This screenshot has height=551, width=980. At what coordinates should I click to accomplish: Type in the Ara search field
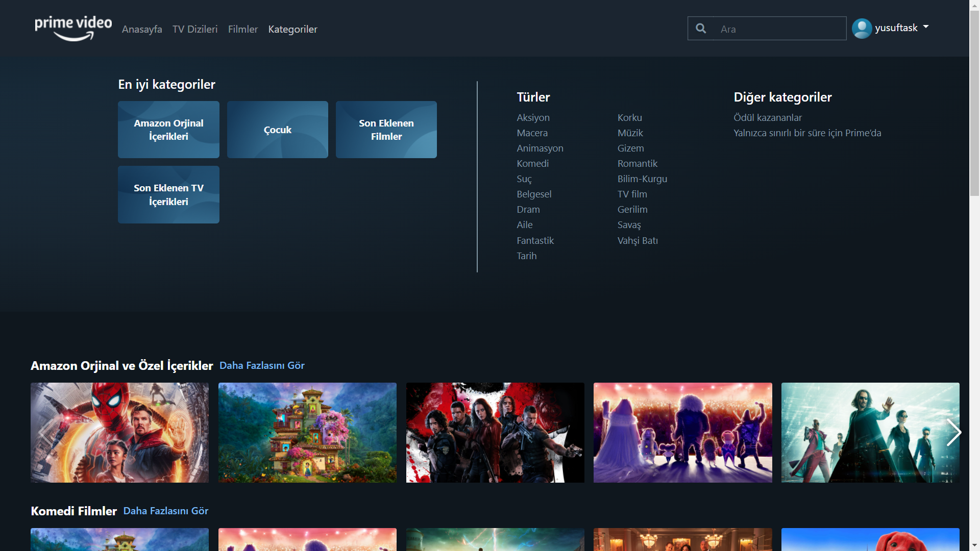tap(778, 29)
